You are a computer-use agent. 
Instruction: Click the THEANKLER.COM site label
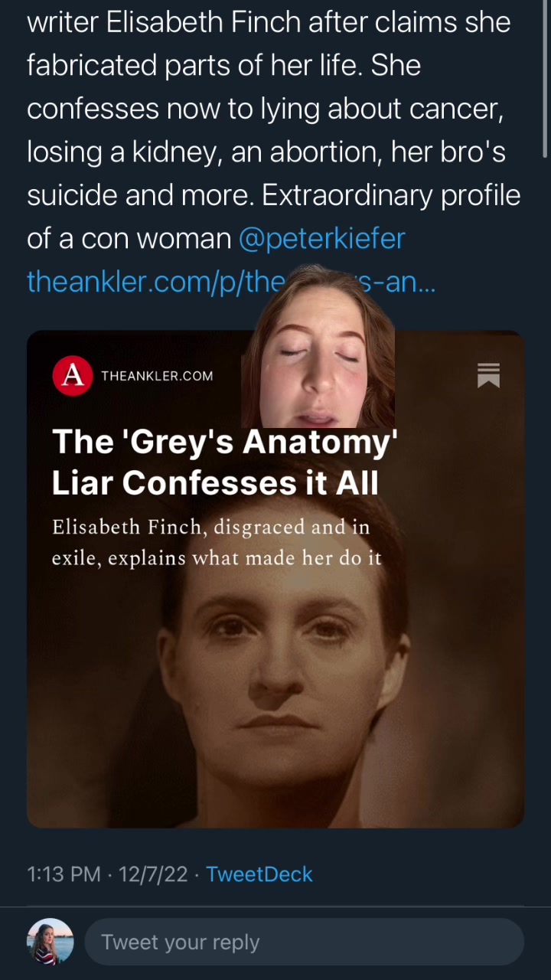click(x=157, y=376)
